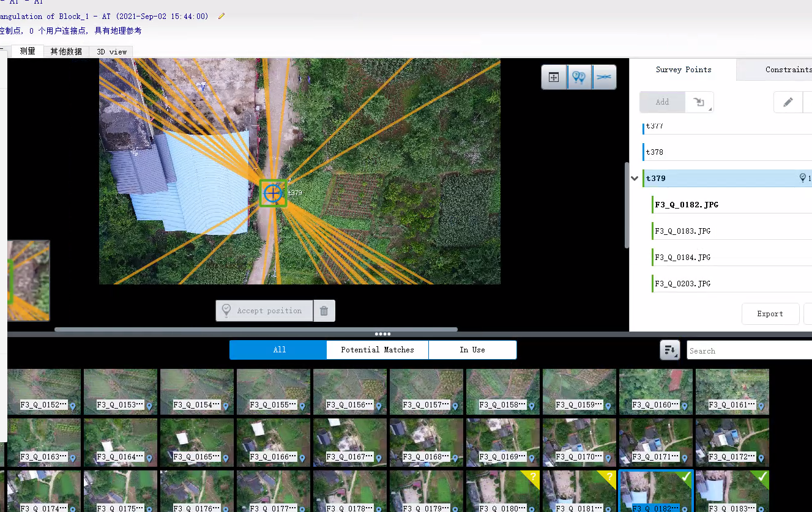The height and width of the screenshot is (512, 812).
Task: Click the fit-to-view icon in image toolbar
Action: click(554, 78)
